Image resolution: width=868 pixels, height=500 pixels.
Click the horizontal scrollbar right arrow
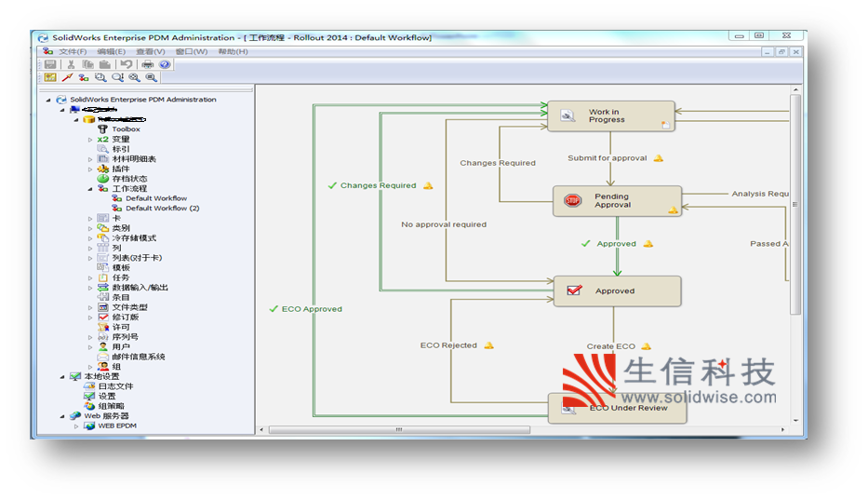point(782,429)
